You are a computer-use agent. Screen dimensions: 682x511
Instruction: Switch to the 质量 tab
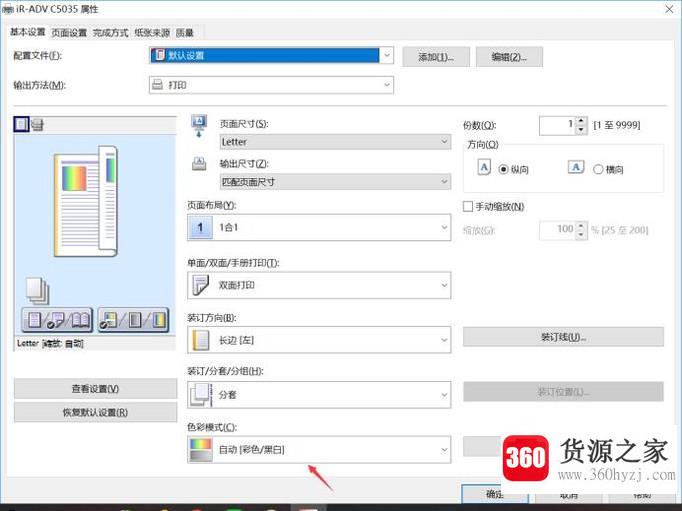pos(184,33)
